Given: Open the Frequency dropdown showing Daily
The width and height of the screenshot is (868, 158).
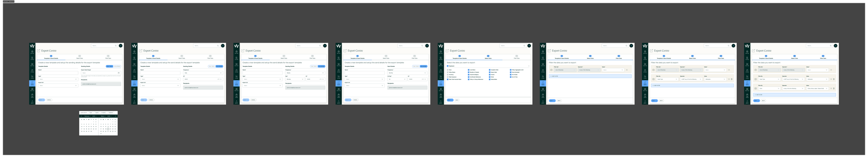Looking at the screenshot, I should 203,73.
